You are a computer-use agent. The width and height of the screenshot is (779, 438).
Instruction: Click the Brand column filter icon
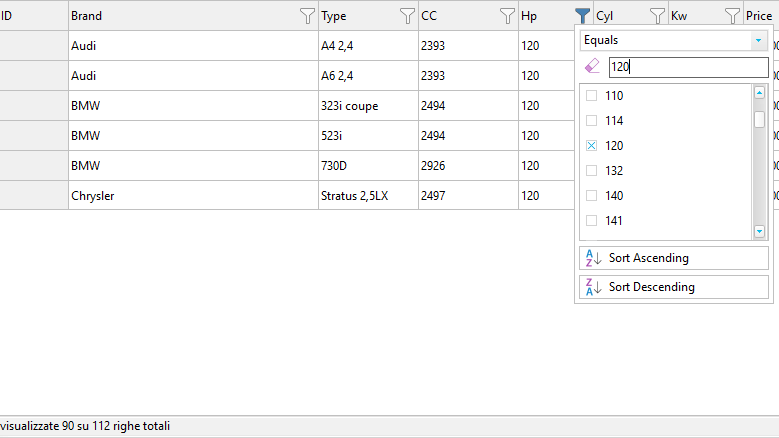(307, 16)
